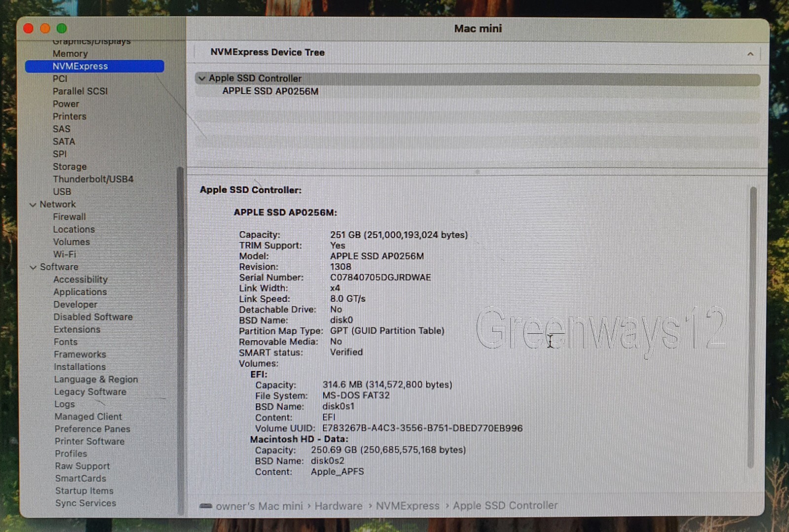Click the BSD Name disk0s2 value

pos(328,461)
